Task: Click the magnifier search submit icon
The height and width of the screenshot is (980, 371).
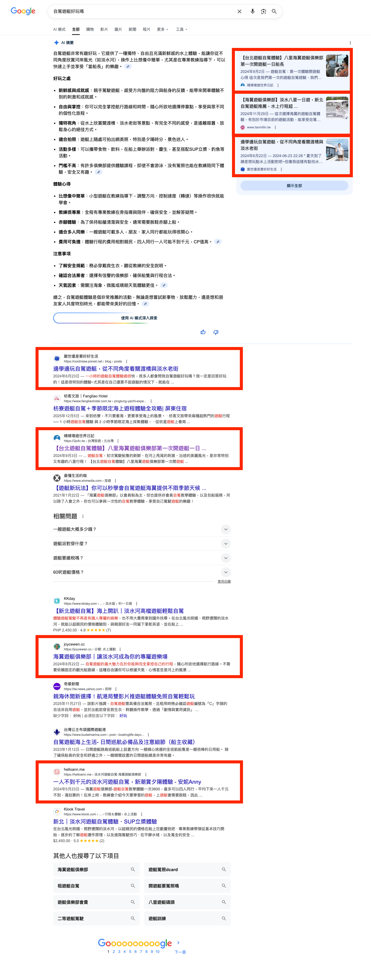Action: pyautogui.click(x=274, y=11)
